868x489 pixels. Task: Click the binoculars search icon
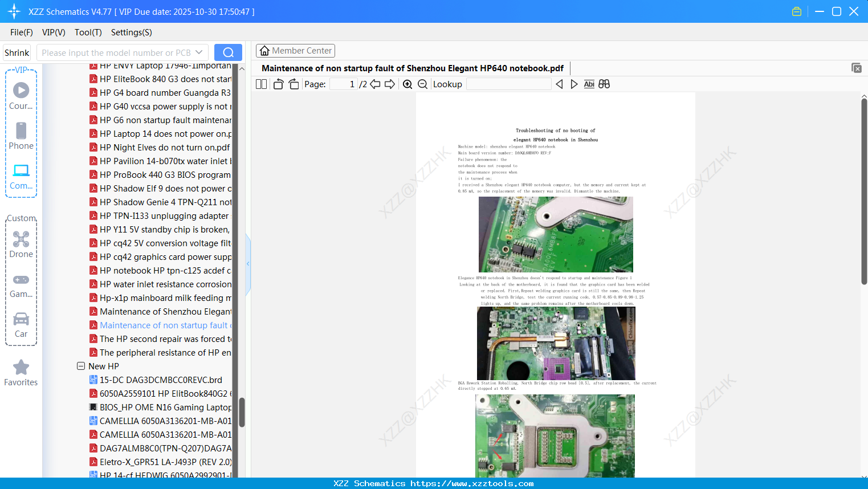point(604,84)
